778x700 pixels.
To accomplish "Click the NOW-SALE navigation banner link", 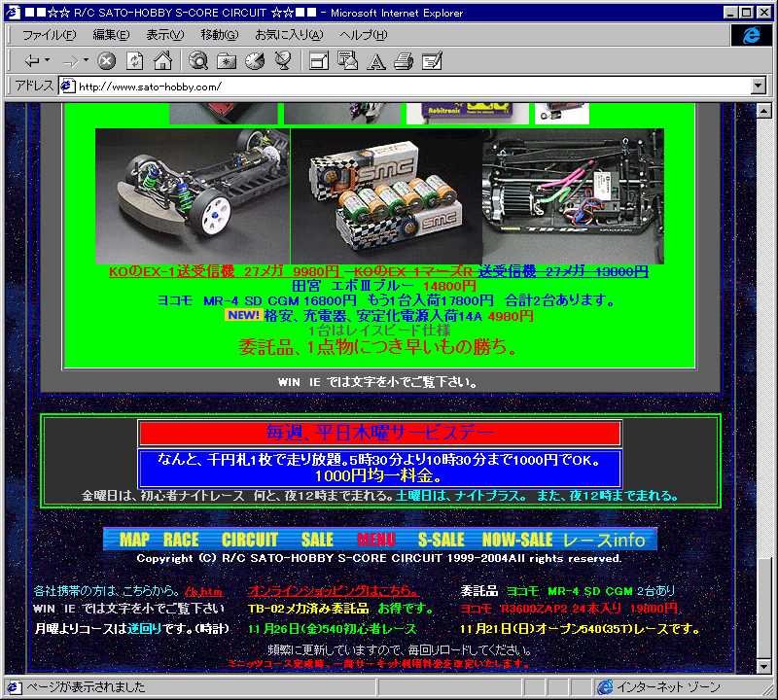I will tap(517, 540).
